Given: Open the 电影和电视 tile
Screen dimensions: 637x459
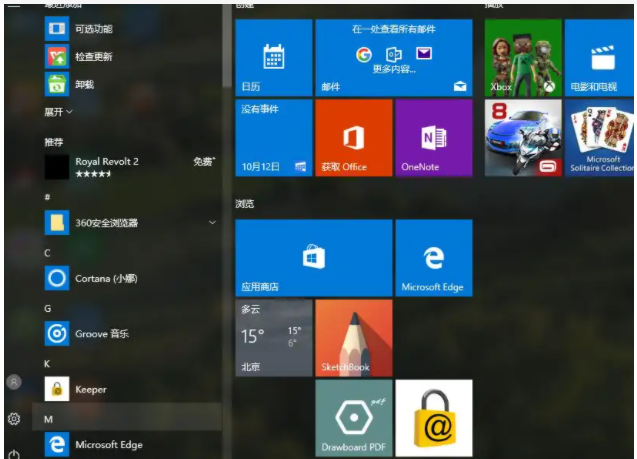Looking at the screenshot, I should (x=599, y=58).
